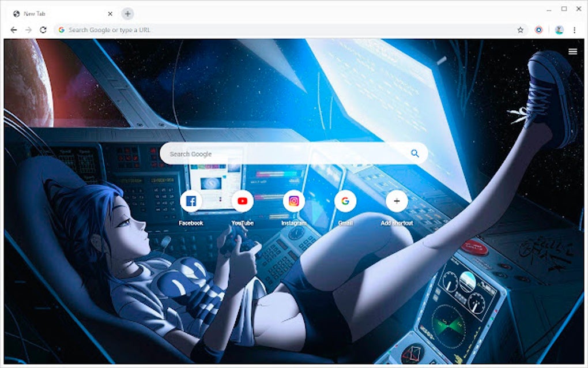Screen dimensions: 588x368
Task: Click the Google logo in the address bar
Action: [x=62, y=29]
